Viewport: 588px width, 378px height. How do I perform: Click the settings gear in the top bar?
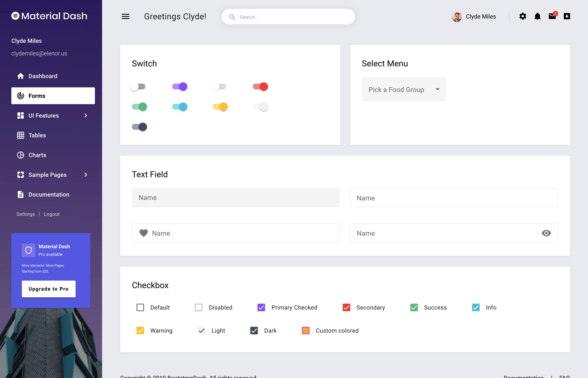(x=523, y=16)
